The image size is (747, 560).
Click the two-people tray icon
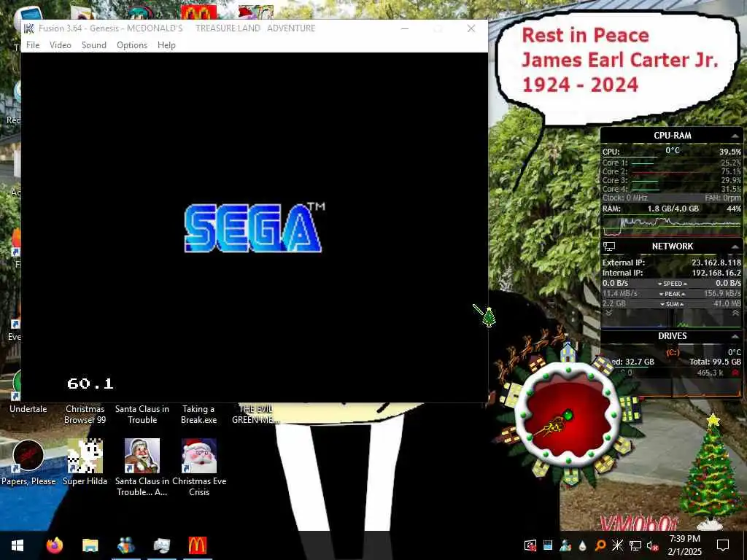pos(565,545)
